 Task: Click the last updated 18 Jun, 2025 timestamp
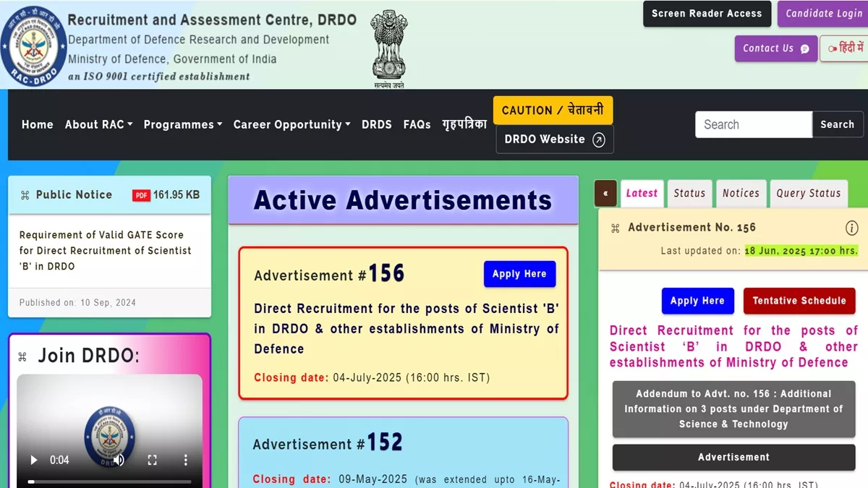(801, 251)
